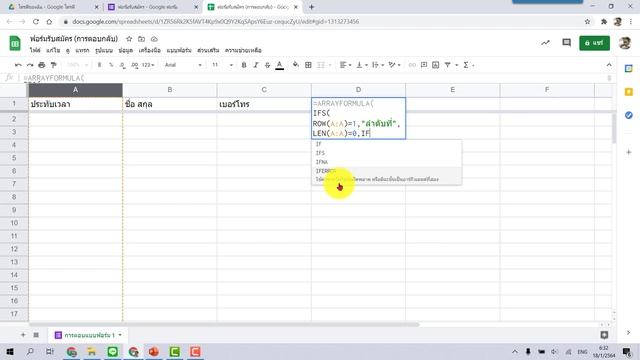Open Keep in side panel
This screenshot has height=360, width=640.
tap(629, 92)
